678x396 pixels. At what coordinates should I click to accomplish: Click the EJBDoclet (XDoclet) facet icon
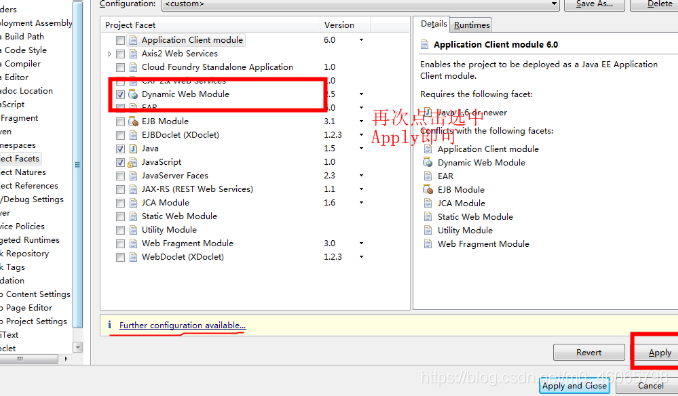133,135
